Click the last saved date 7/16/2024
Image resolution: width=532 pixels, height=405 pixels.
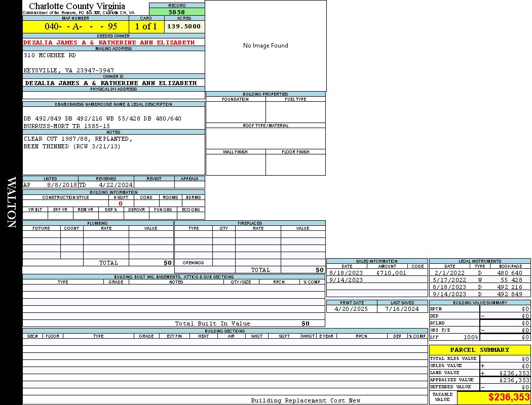coord(402,309)
